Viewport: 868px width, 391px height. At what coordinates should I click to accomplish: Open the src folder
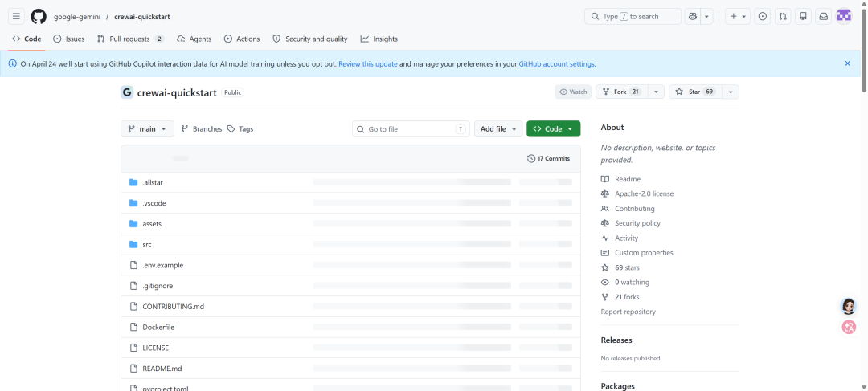(147, 244)
